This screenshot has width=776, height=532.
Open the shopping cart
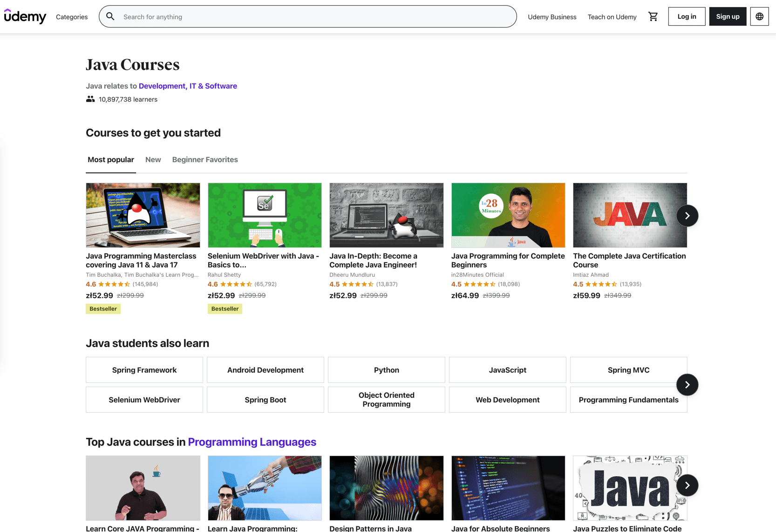pyautogui.click(x=653, y=16)
